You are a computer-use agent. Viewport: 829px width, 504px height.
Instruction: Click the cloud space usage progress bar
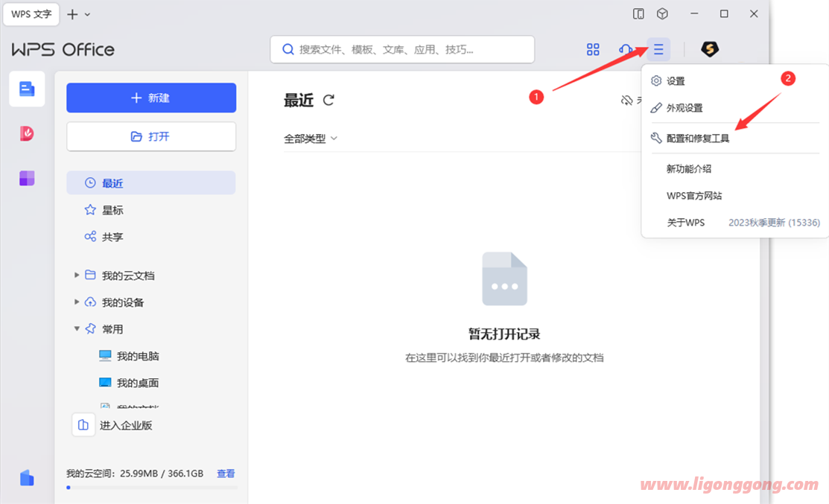152,488
